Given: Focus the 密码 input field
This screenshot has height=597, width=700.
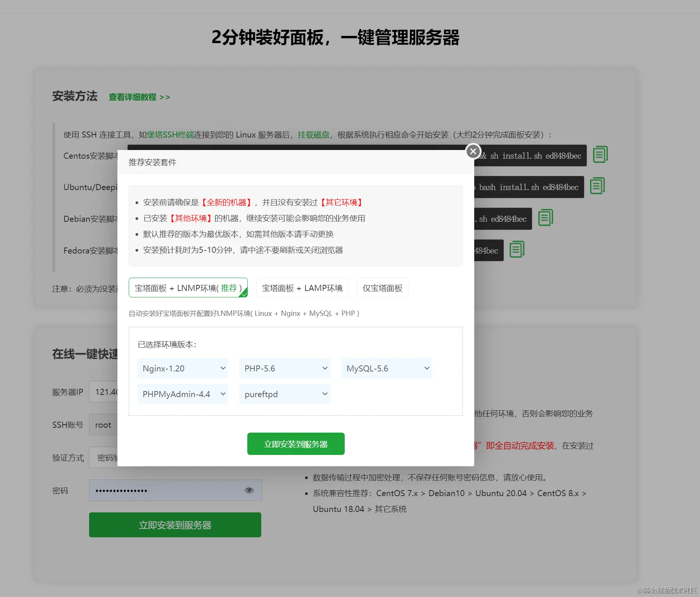Looking at the screenshot, I should click(175, 490).
